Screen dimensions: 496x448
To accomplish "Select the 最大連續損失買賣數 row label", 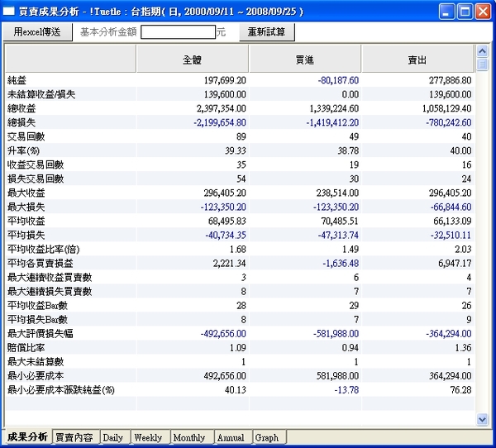I will 50,292.
